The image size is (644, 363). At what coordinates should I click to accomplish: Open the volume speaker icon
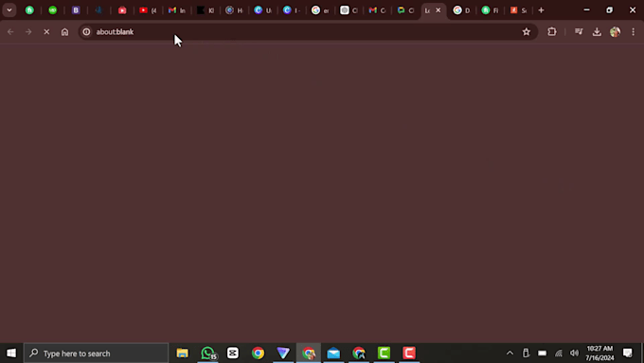tap(574, 354)
